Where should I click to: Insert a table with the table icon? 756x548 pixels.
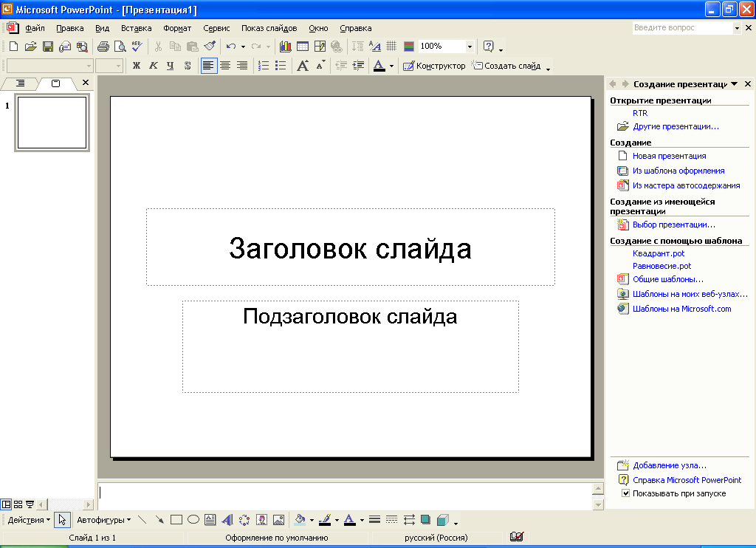pos(303,47)
